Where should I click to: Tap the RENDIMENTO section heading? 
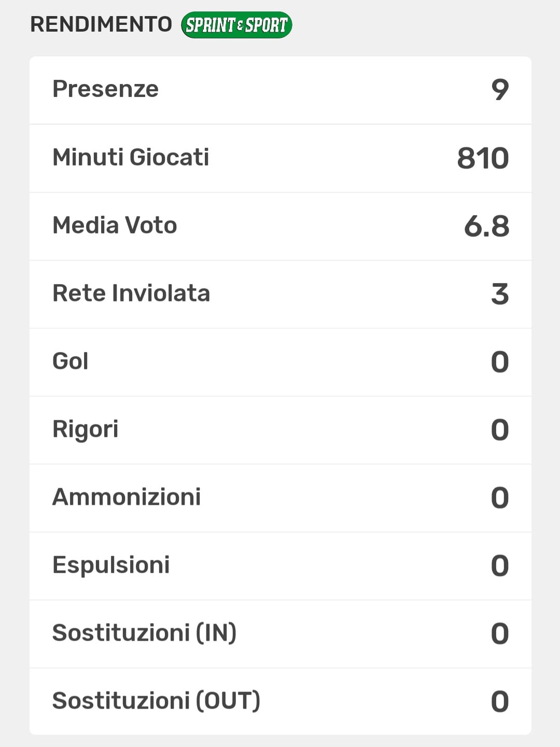101,24
